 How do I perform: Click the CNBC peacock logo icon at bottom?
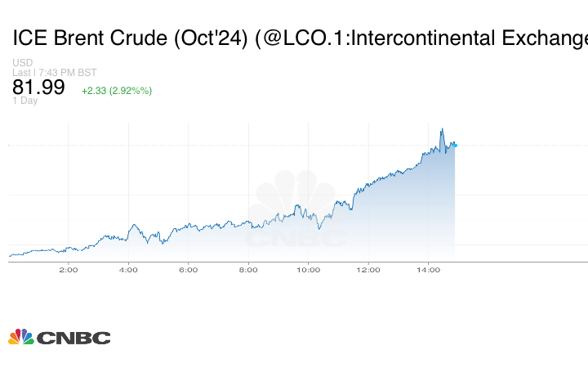point(20,337)
